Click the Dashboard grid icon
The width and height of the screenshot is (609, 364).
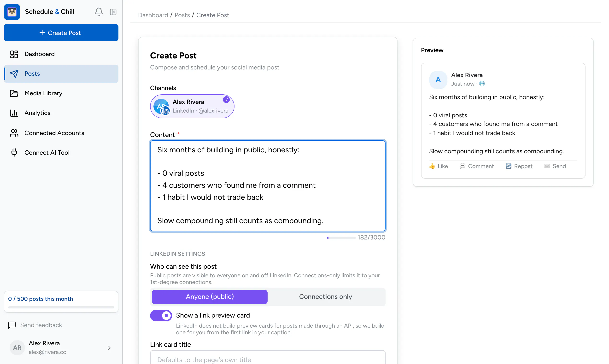click(x=14, y=54)
